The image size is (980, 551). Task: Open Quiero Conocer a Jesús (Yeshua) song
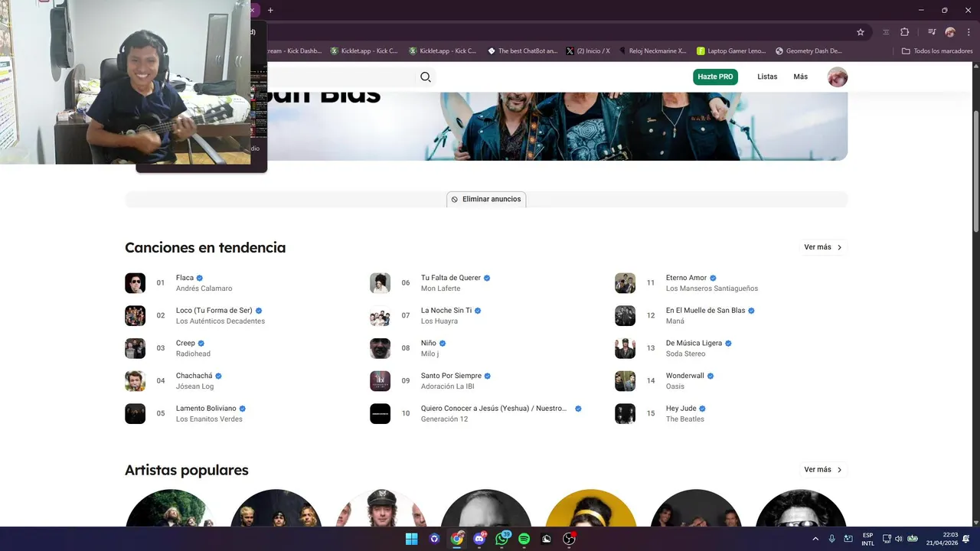coord(494,409)
